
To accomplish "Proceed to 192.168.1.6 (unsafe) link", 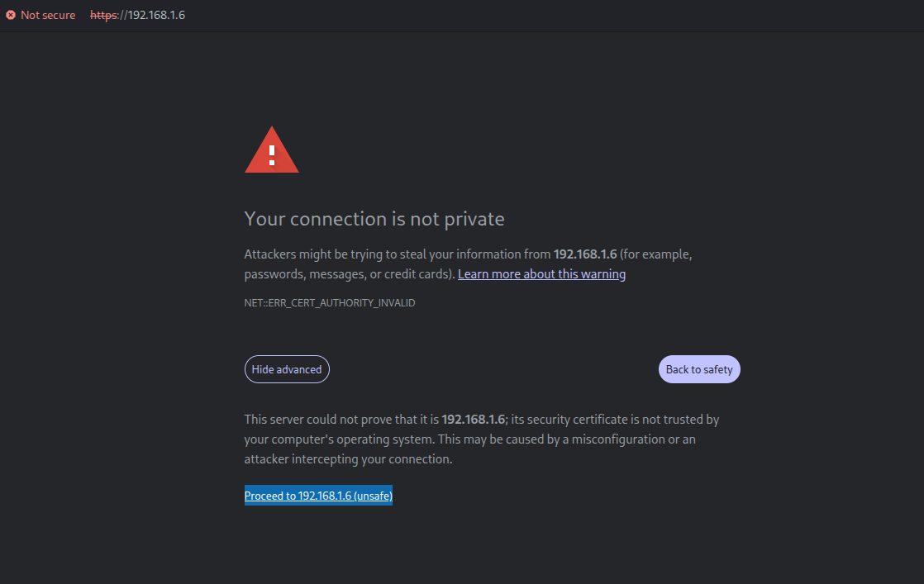I will coord(318,496).
